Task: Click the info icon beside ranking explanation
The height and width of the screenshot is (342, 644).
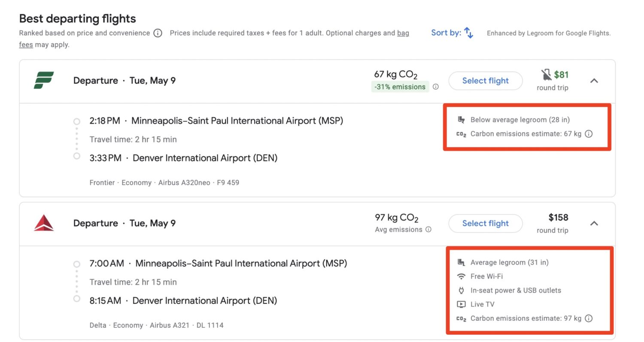Action: point(158,33)
